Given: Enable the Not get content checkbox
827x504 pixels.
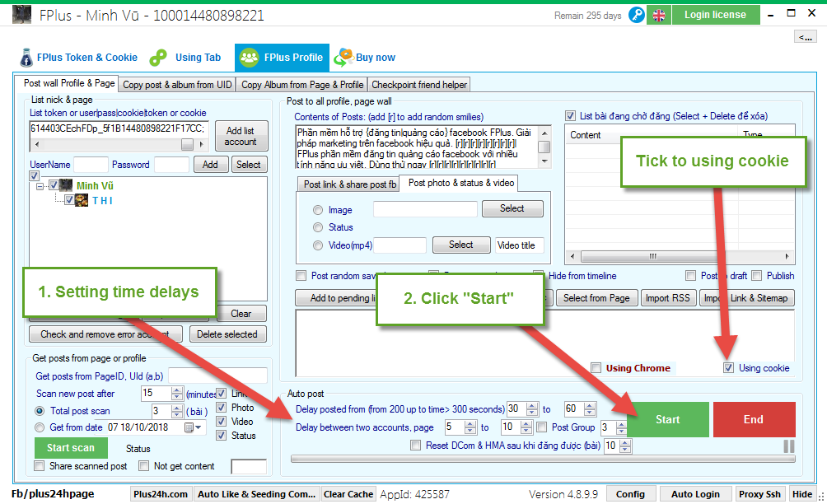Looking at the screenshot, I should 143,466.
